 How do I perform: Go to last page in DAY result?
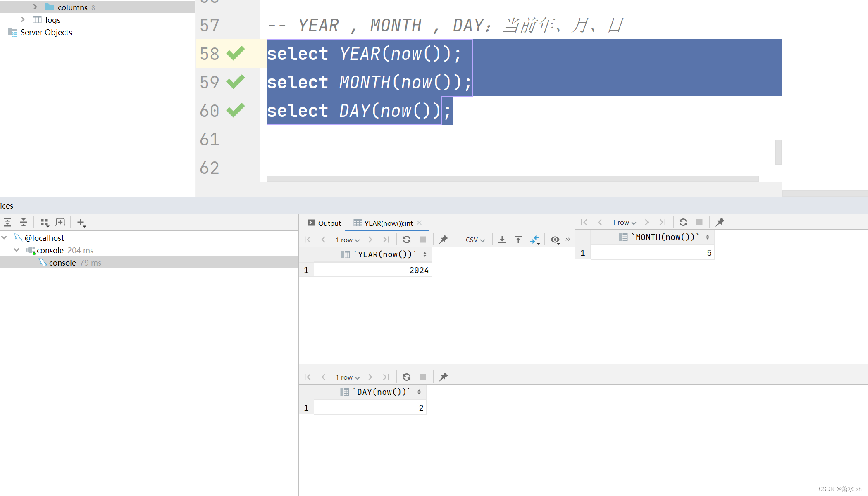(x=386, y=377)
